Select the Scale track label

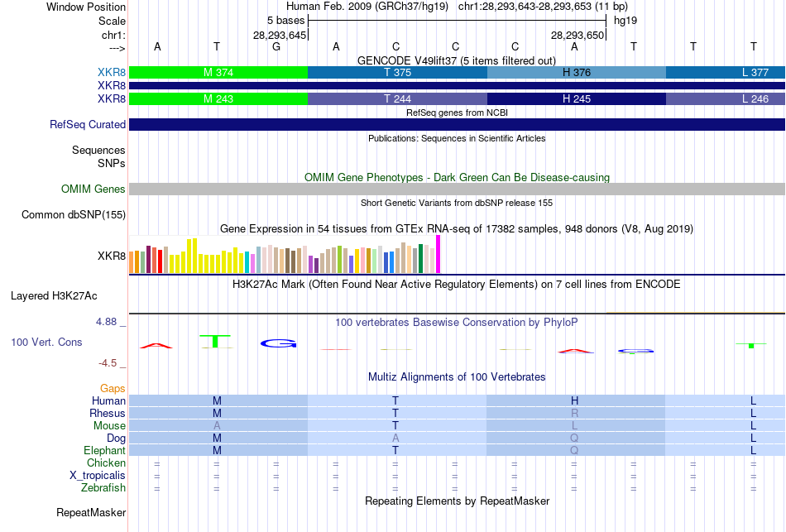(112, 21)
